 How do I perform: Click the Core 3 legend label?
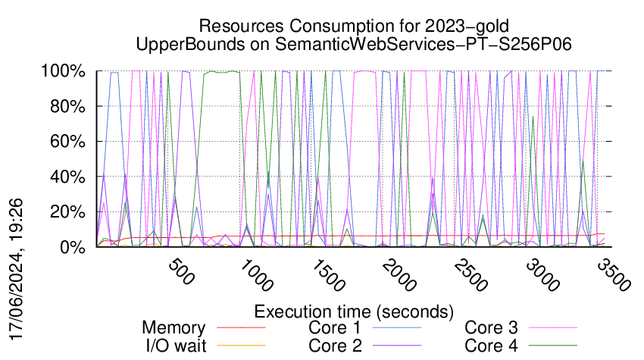tap(491, 327)
